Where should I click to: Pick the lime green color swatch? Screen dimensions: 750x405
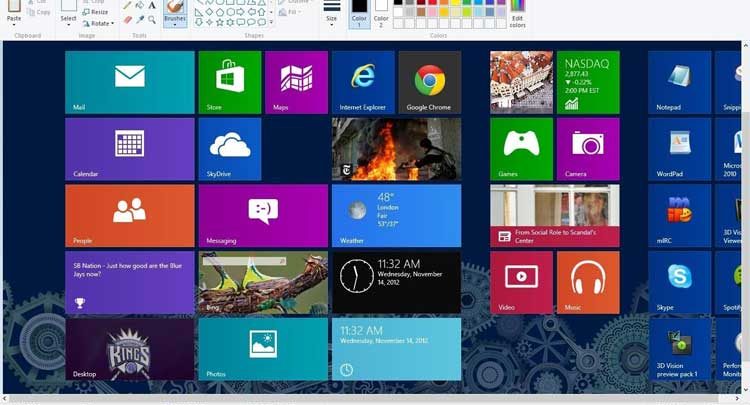(467, 12)
